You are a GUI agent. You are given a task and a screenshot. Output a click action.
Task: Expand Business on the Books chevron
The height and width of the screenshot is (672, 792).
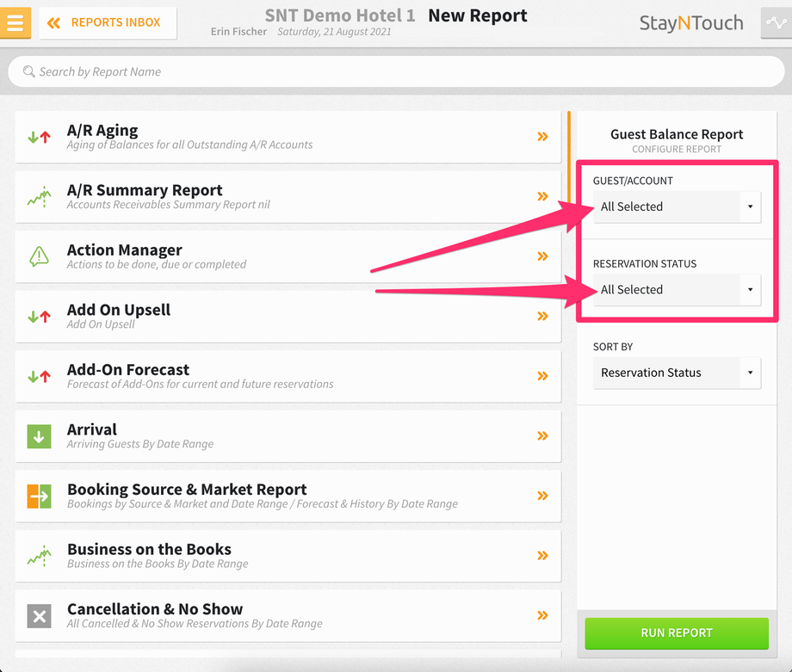coord(543,555)
